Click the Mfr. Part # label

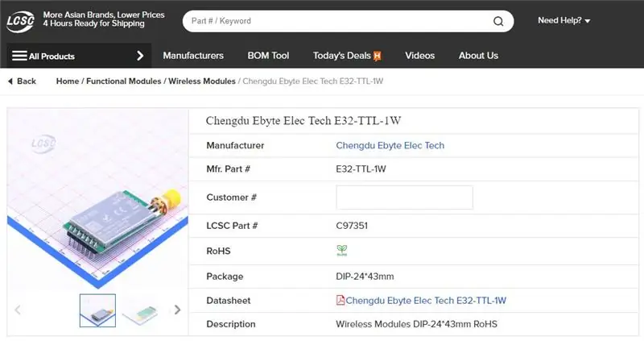tap(229, 169)
